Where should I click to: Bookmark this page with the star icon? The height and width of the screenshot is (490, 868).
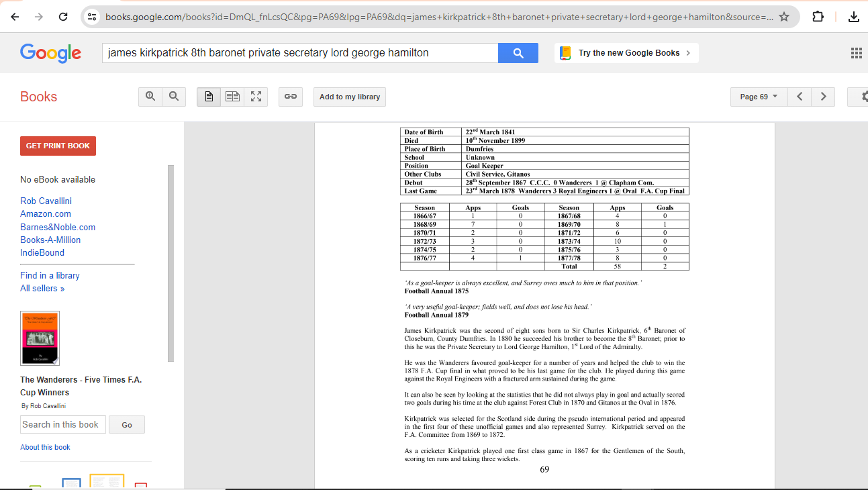pyautogui.click(x=784, y=17)
